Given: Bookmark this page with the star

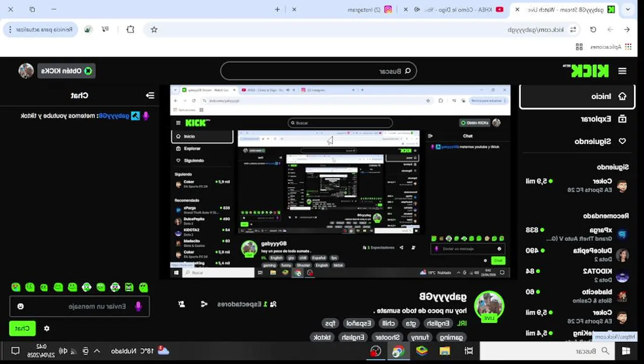Looking at the screenshot, I should point(154,29).
